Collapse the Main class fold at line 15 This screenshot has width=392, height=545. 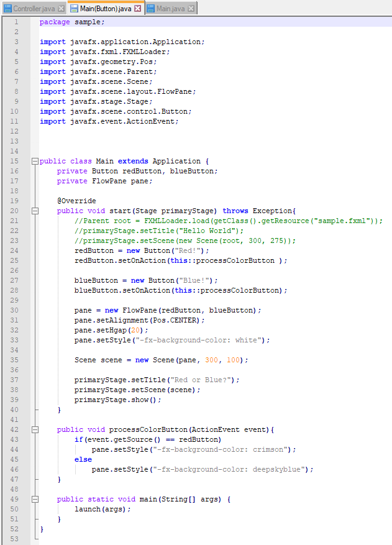tap(35, 162)
